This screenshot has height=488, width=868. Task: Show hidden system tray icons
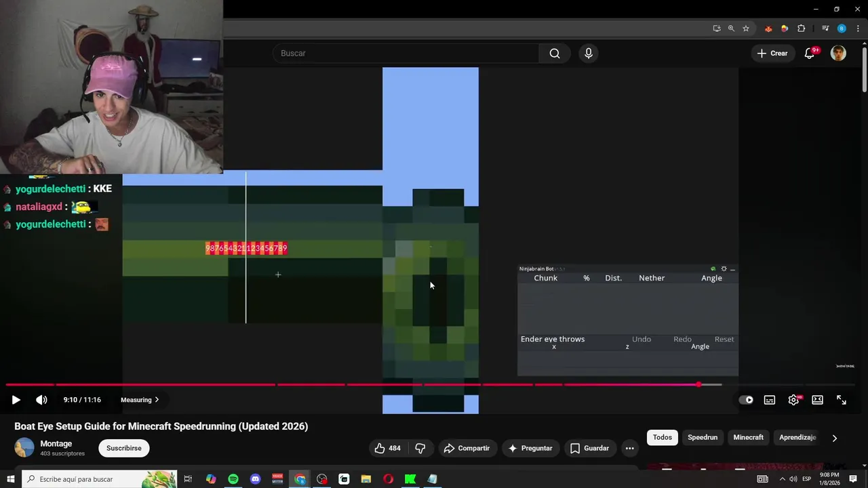point(782,479)
